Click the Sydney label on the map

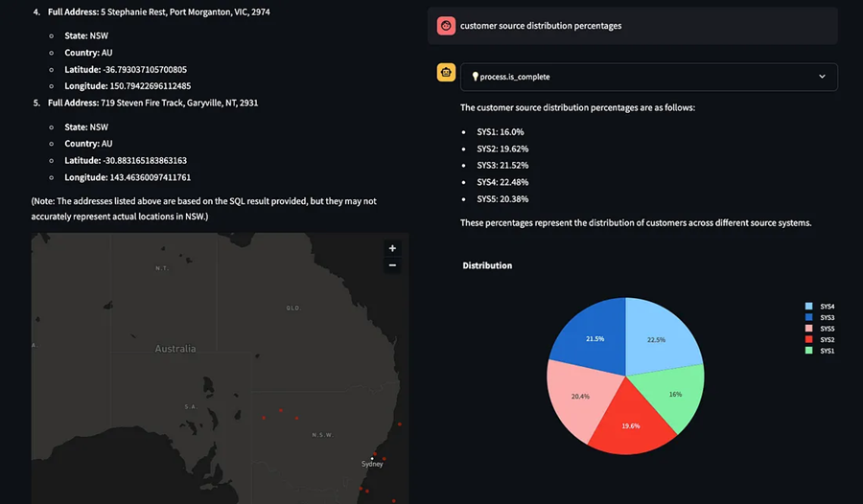372,464
